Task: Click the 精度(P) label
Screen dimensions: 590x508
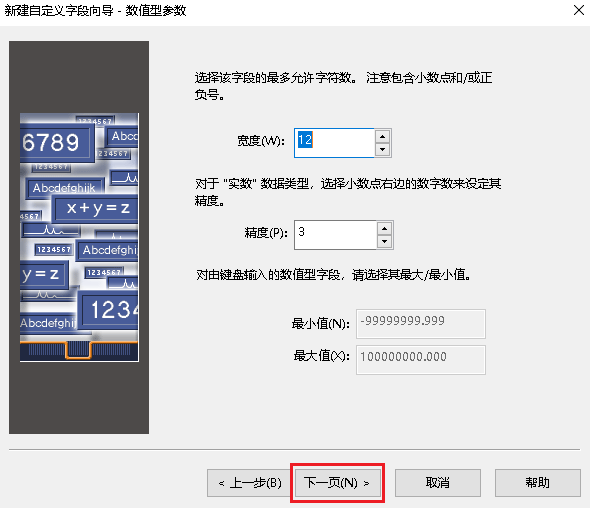Action: 266,233
